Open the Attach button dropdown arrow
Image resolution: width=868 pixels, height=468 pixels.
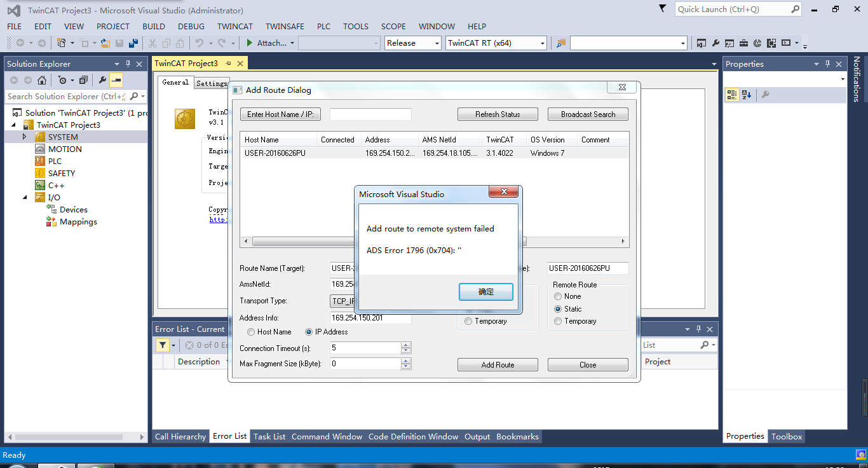[x=292, y=43]
